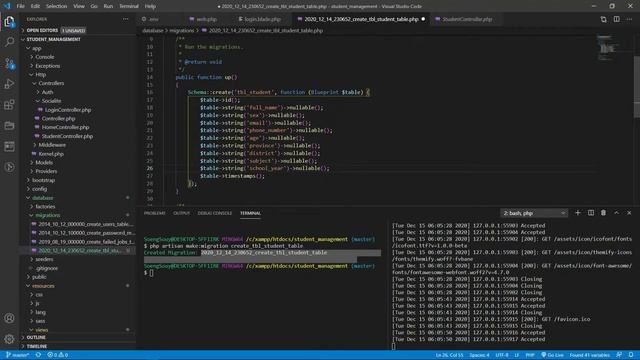This screenshot has height=360, width=640.
Task: Open the Selection menu
Action: [56, 6]
